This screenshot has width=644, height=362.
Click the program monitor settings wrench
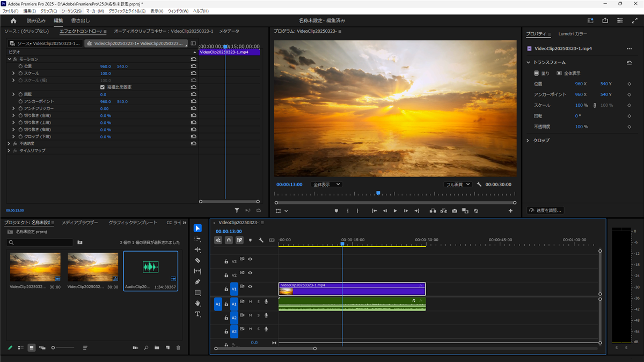click(479, 184)
